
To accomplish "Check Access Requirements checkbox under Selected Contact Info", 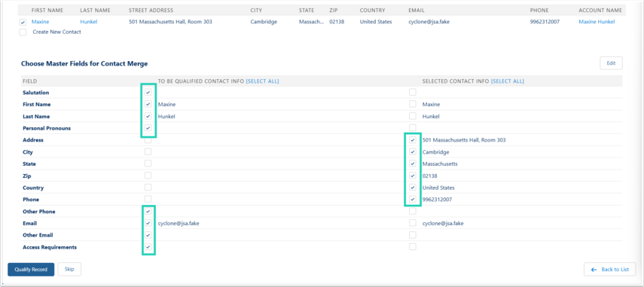I will (412, 247).
